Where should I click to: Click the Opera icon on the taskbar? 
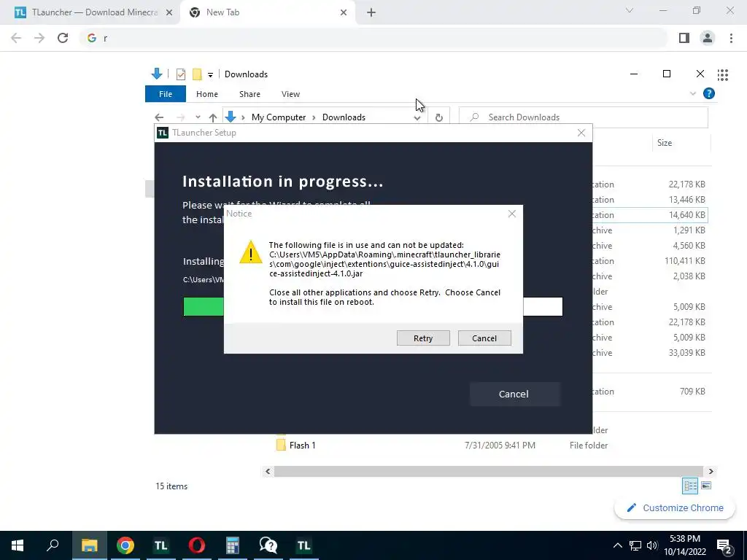pos(197,545)
